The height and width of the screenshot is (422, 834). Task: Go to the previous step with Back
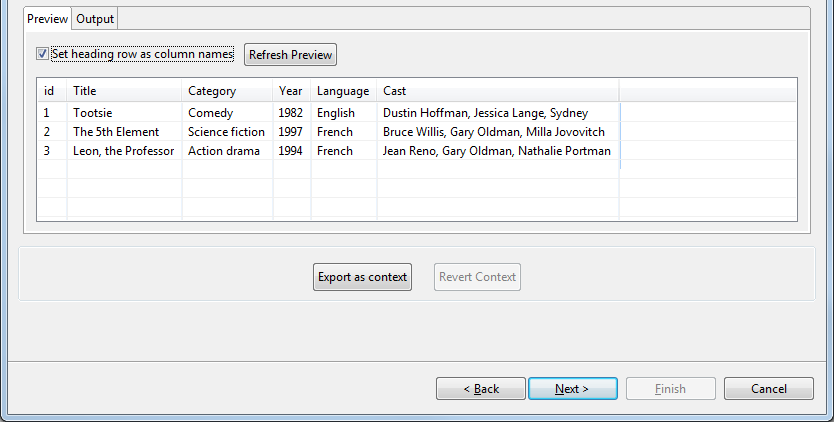481,389
